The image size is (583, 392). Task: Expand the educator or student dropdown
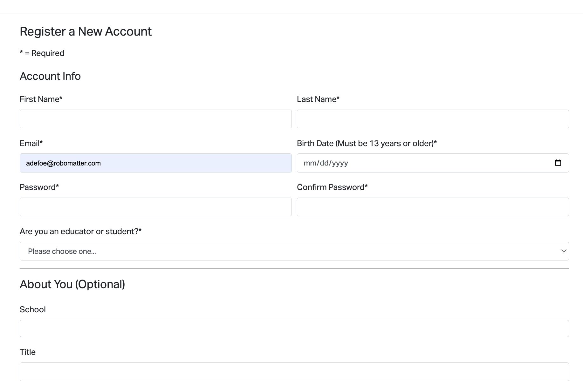(x=294, y=251)
